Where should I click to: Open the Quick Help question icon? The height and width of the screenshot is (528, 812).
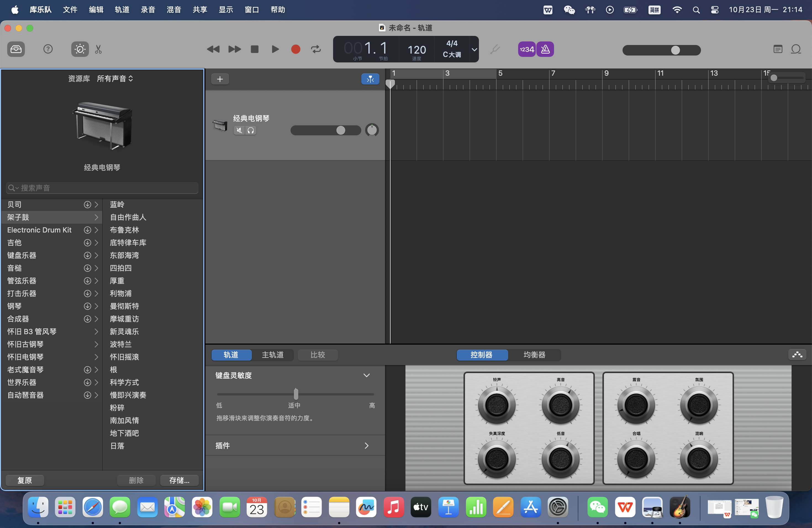(48, 49)
